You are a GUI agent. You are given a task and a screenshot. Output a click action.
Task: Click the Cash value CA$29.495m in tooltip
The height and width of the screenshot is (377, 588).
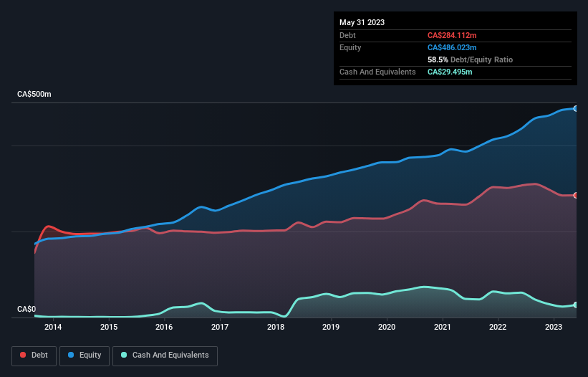click(x=450, y=72)
